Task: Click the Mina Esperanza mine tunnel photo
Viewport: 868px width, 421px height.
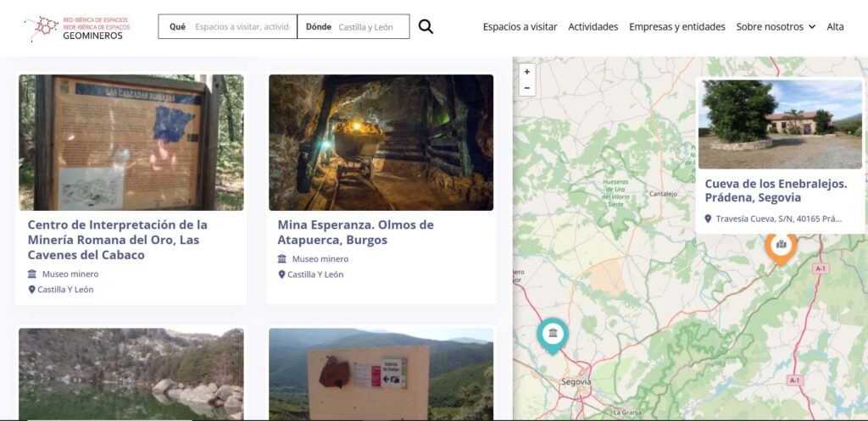Action: coord(381,142)
